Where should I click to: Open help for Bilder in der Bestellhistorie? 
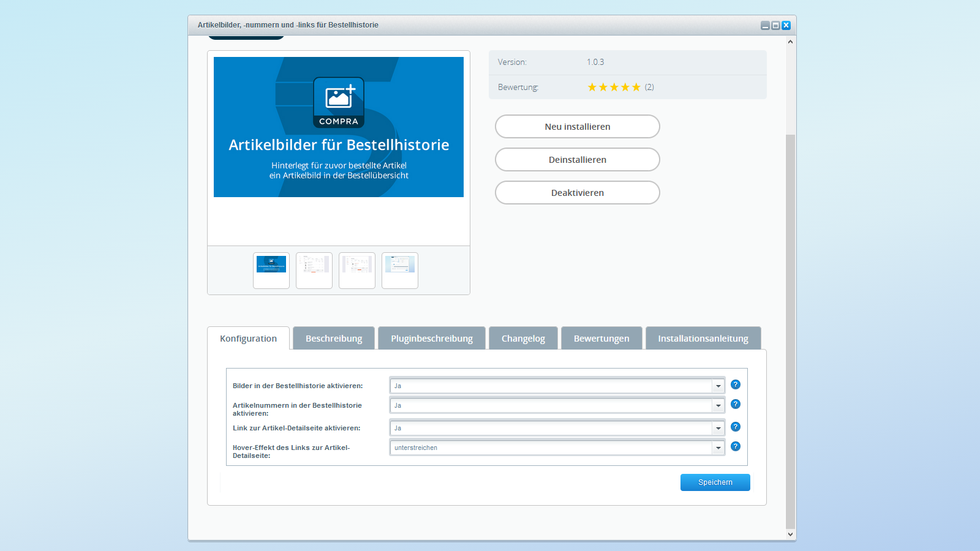(x=736, y=384)
